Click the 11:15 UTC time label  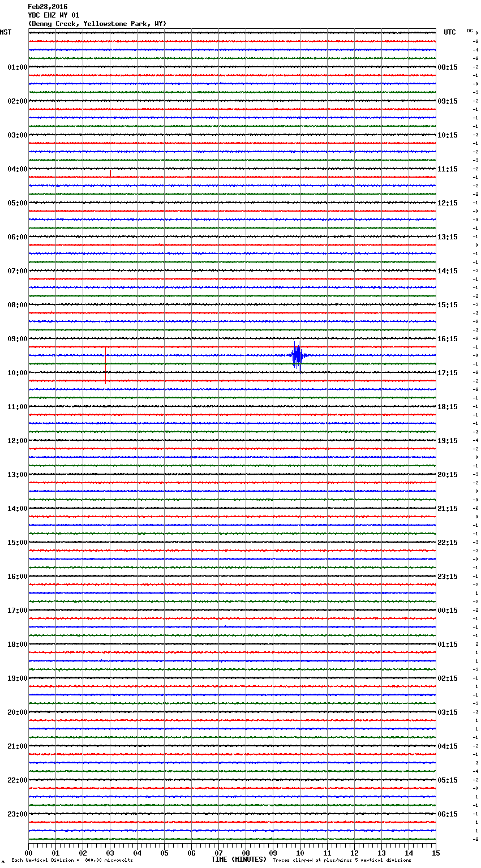[448, 169]
